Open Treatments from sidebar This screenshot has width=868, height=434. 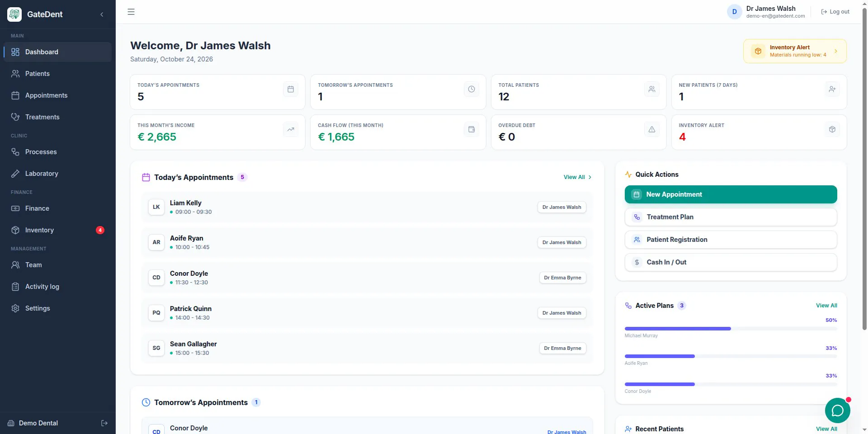[x=57, y=117]
